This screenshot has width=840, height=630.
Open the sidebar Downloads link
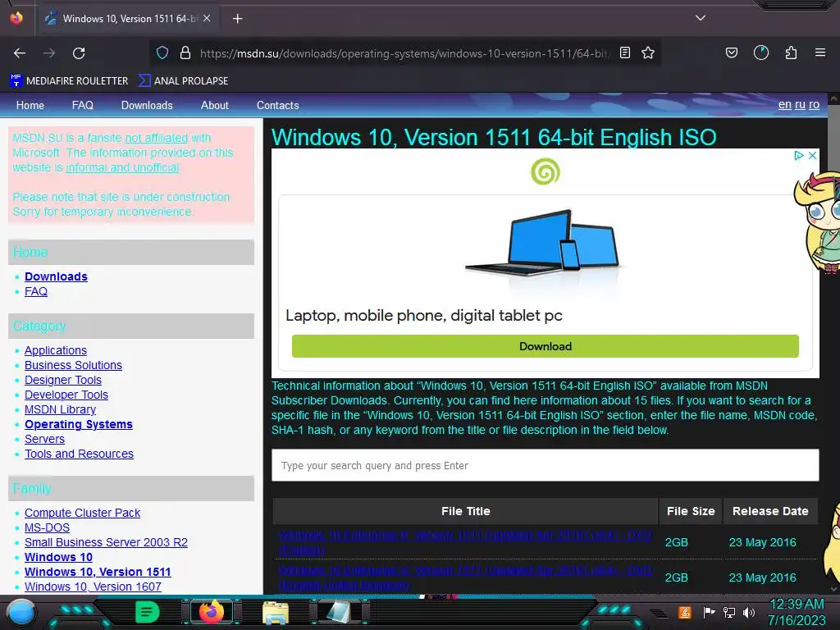coord(56,276)
